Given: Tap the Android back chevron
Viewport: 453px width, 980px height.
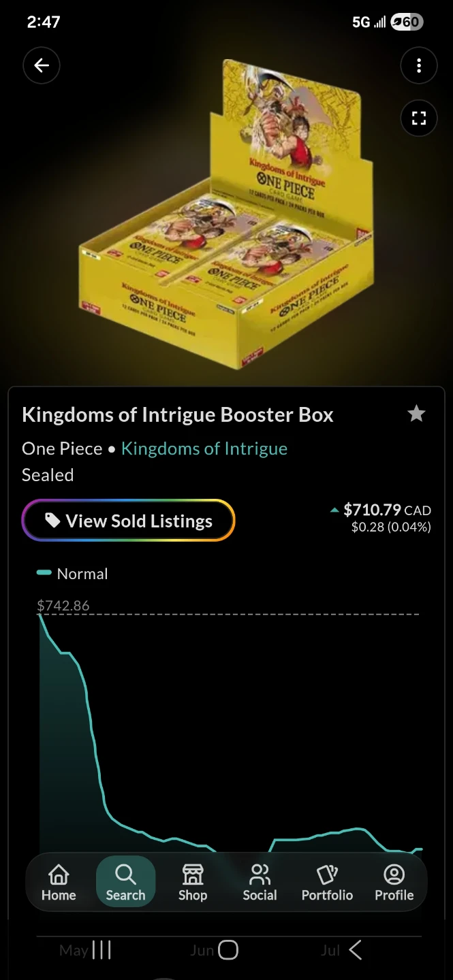Looking at the screenshot, I should (355, 950).
